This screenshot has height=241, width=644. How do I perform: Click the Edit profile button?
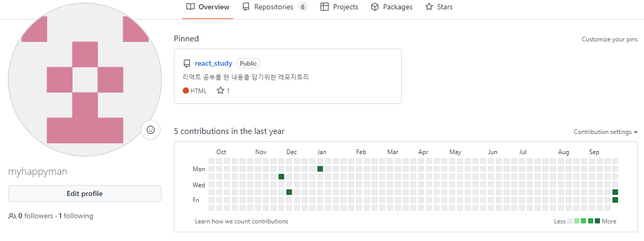click(85, 193)
